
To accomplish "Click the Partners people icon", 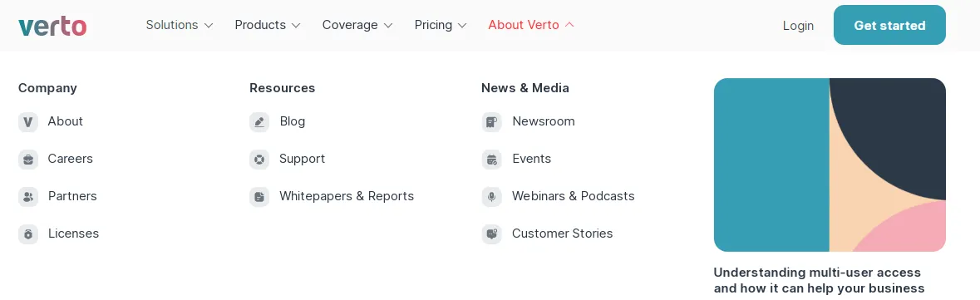I will 28,197.
